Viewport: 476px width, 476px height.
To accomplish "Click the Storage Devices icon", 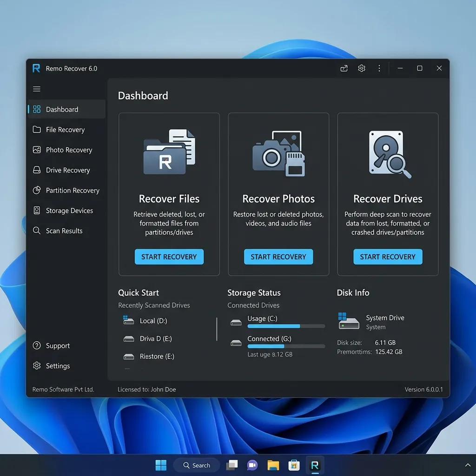I will (x=37, y=211).
